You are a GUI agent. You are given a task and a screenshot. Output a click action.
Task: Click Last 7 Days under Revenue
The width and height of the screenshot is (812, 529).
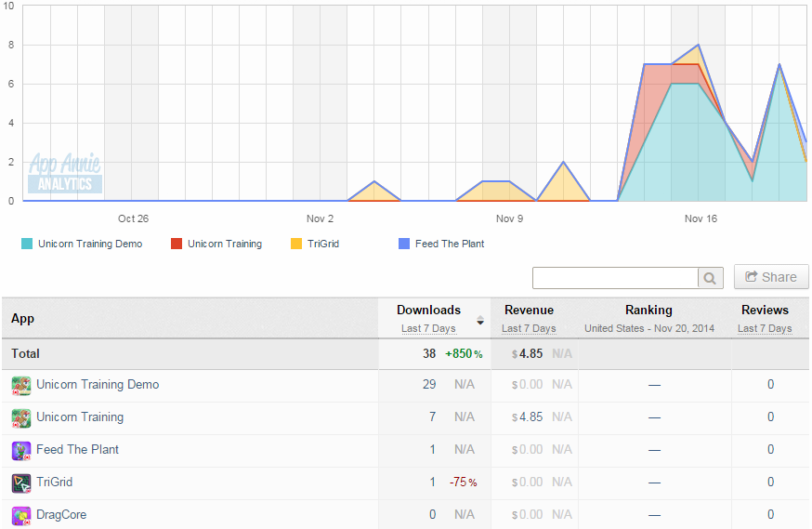click(529, 328)
